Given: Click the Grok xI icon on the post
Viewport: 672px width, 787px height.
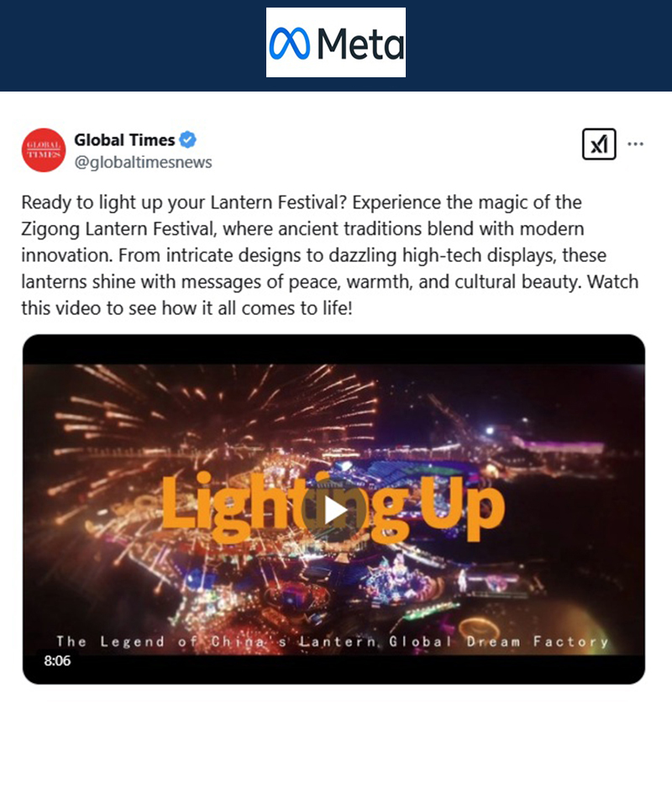Looking at the screenshot, I should pos(599,144).
